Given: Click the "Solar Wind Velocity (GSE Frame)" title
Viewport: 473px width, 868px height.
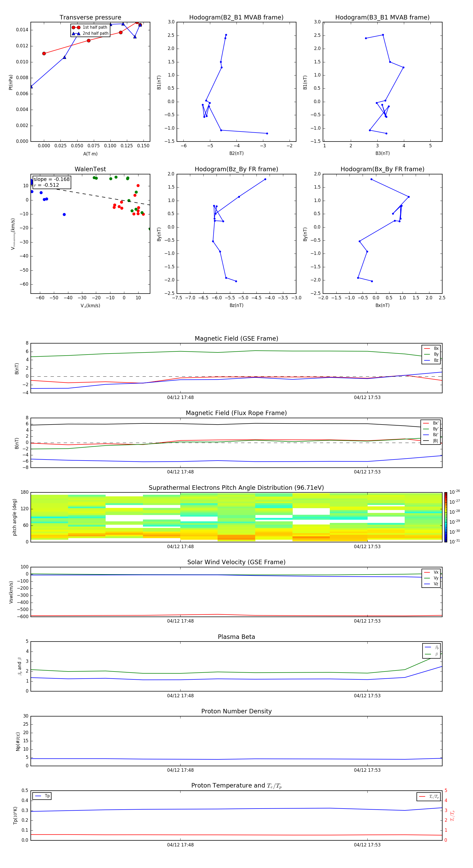Looking at the screenshot, I should pos(236,562).
